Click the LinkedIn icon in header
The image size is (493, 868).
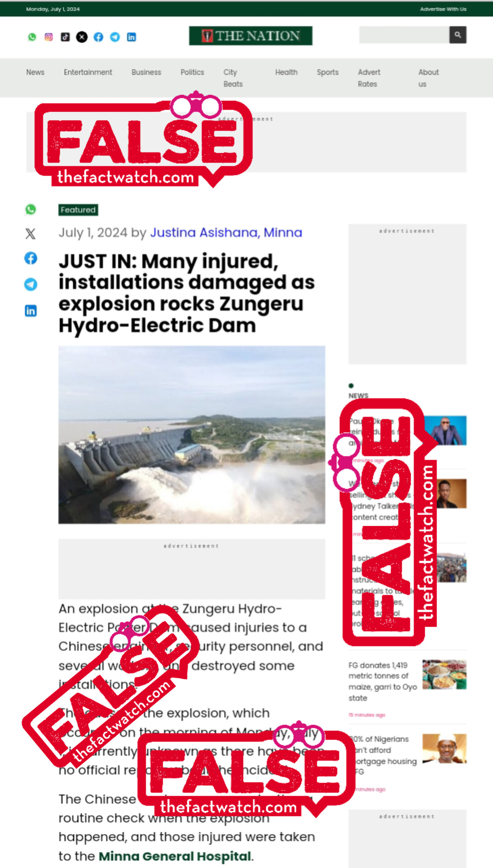click(131, 37)
